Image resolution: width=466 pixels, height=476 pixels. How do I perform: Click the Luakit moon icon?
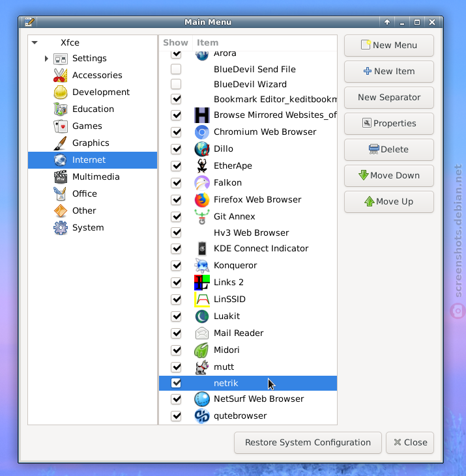202,316
